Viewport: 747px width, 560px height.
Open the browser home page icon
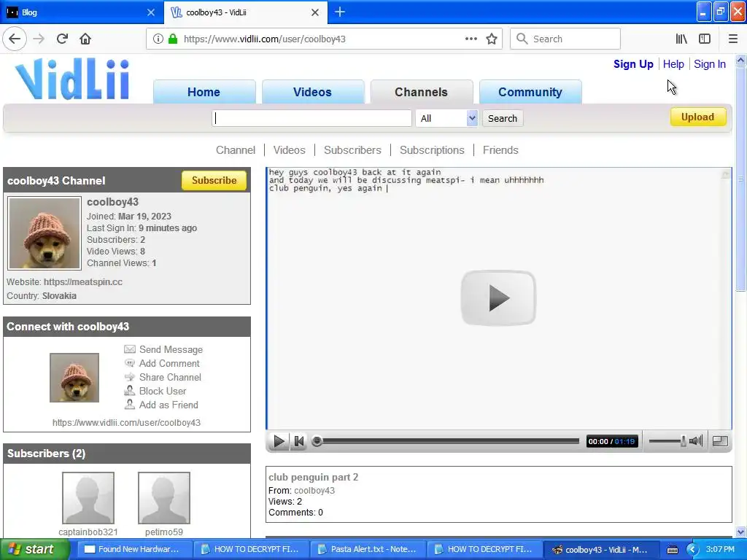[85, 39]
